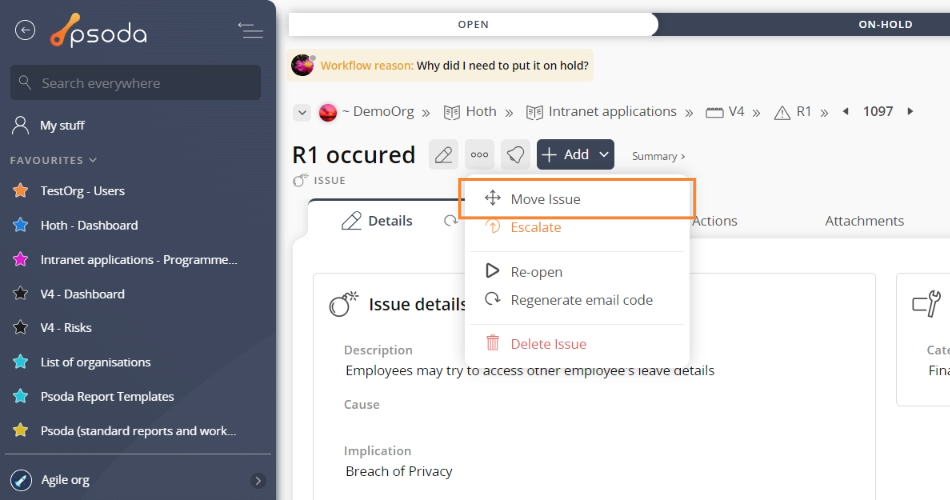Click the edit pencil button
Screen dimensions: 950x500
click(443, 155)
